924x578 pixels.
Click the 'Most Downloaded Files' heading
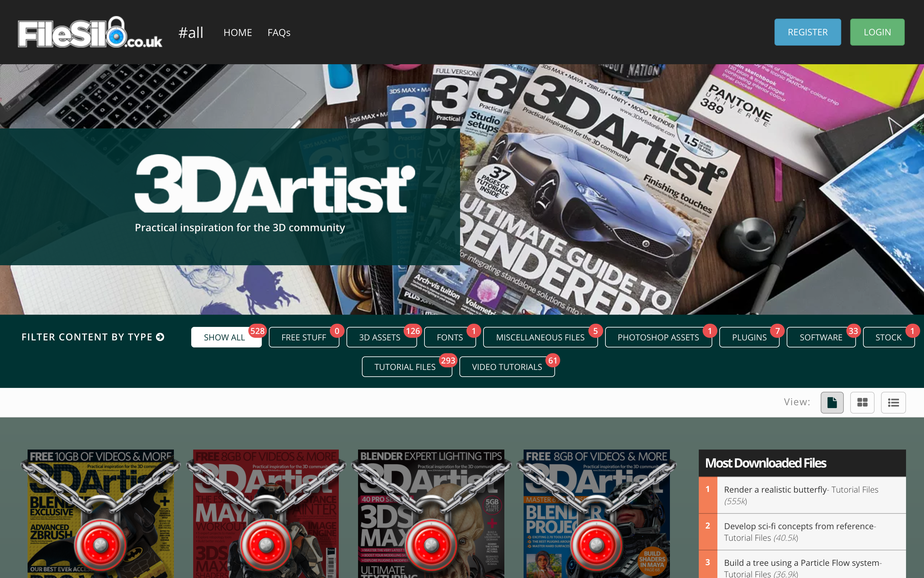(765, 463)
